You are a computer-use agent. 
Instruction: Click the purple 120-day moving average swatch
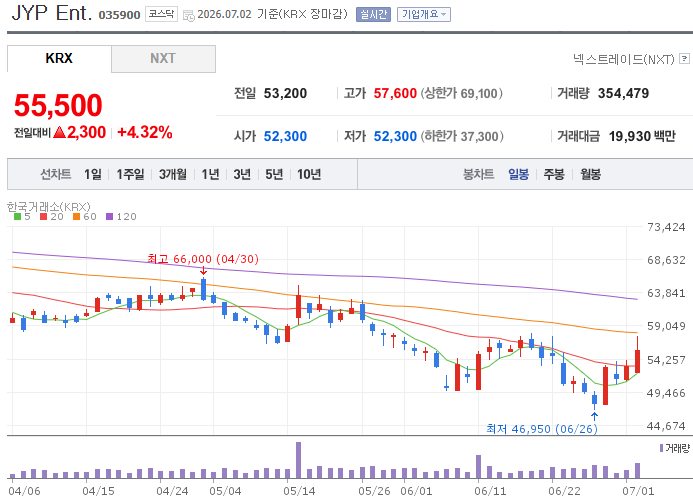pyautogui.click(x=110, y=217)
